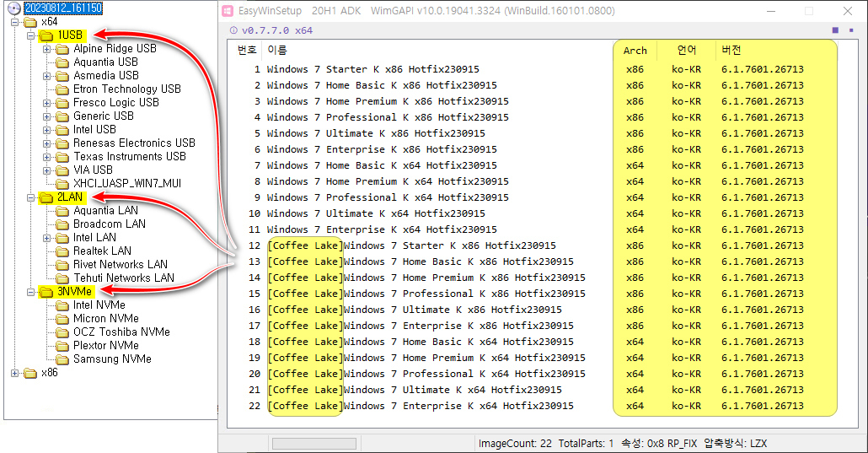Click the Generic USB folder icon
The width and height of the screenshot is (868, 453).
pyautogui.click(x=62, y=116)
